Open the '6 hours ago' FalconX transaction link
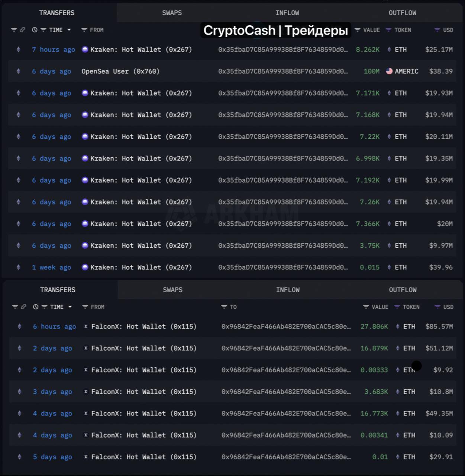Viewport: 465px width, 476px height. point(55,327)
